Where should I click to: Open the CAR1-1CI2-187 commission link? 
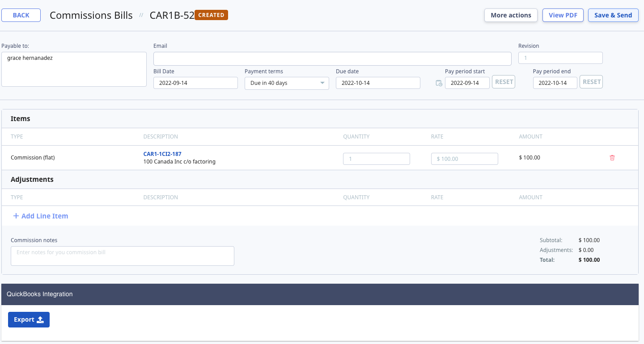tap(162, 154)
